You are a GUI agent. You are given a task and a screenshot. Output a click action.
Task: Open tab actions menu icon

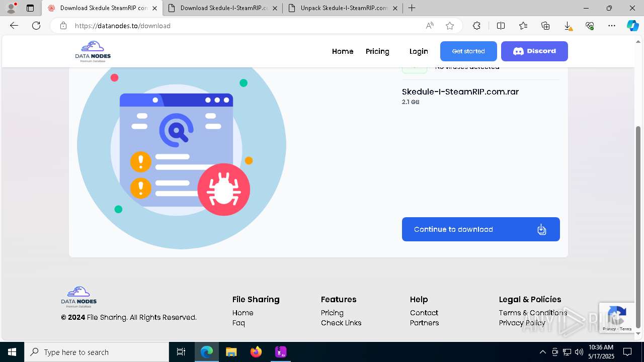[x=30, y=8]
